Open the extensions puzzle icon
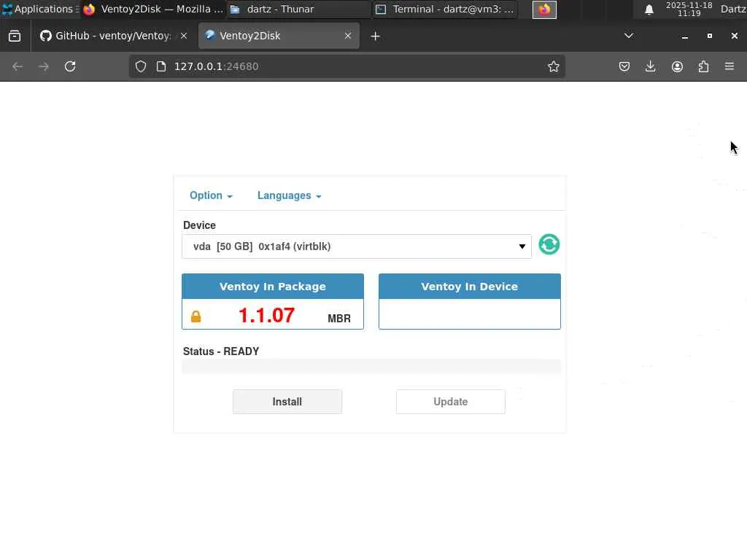This screenshot has width=747, height=560. (703, 66)
